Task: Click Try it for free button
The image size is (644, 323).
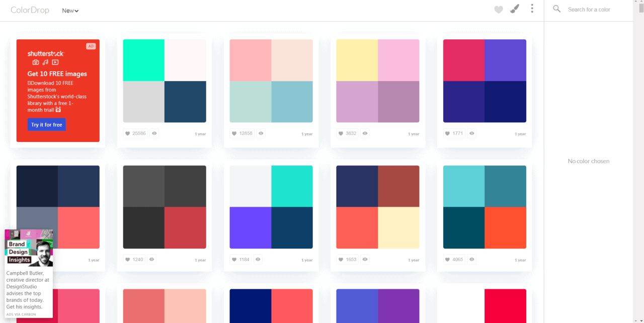Action: point(46,125)
